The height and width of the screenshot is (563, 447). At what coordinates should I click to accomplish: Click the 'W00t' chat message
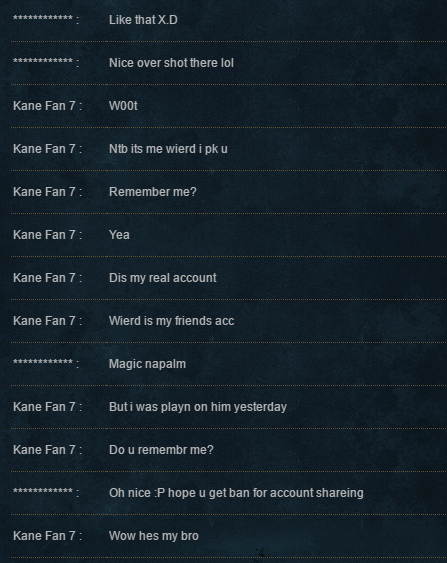pos(123,106)
